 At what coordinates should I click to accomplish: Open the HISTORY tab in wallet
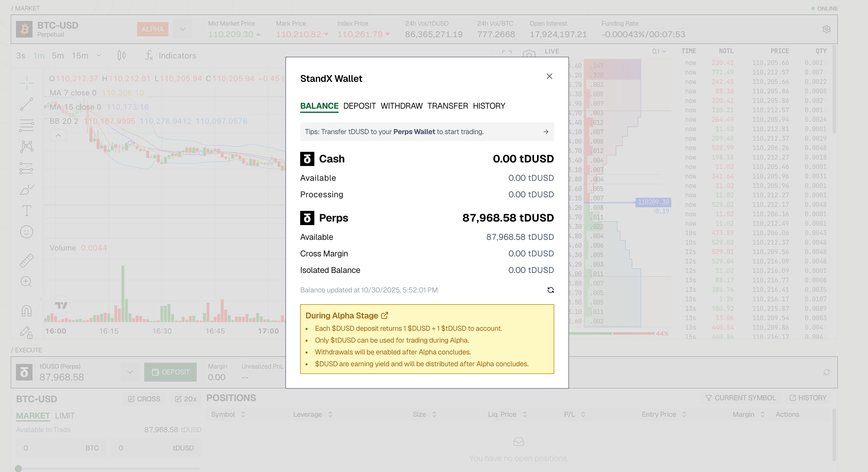[x=489, y=106]
